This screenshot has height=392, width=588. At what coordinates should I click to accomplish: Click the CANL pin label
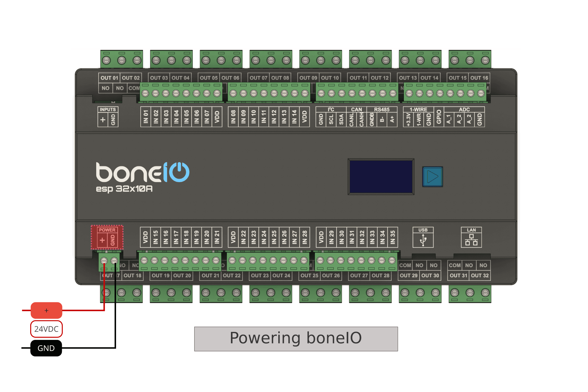click(x=351, y=120)
